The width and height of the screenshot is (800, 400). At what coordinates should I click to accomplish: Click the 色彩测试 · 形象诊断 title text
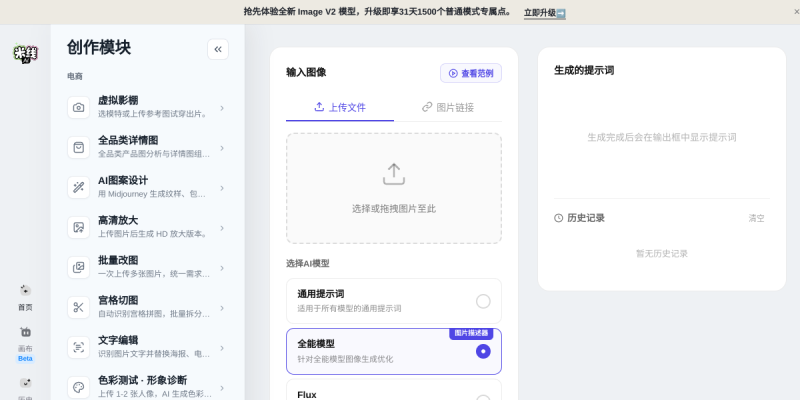[142, 380]
